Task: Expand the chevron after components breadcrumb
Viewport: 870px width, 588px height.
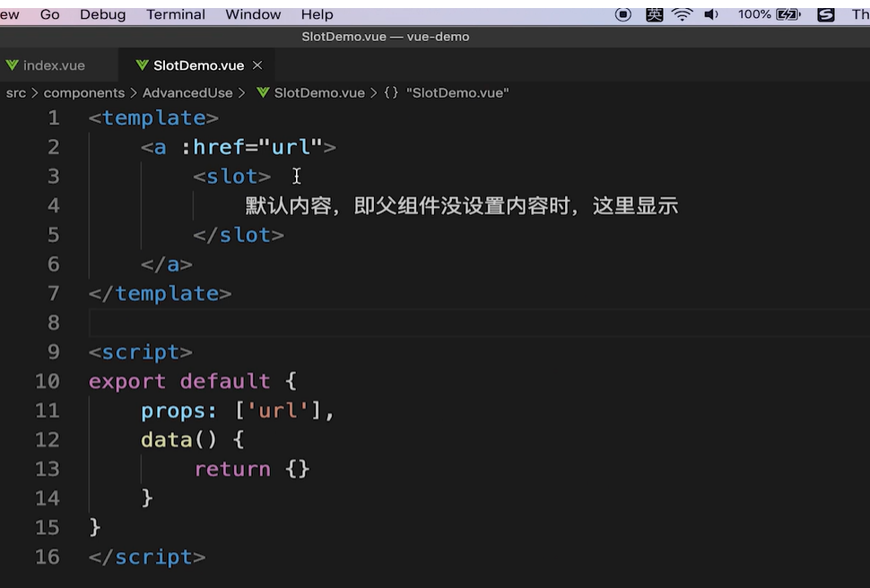Action: pos(133,92)
